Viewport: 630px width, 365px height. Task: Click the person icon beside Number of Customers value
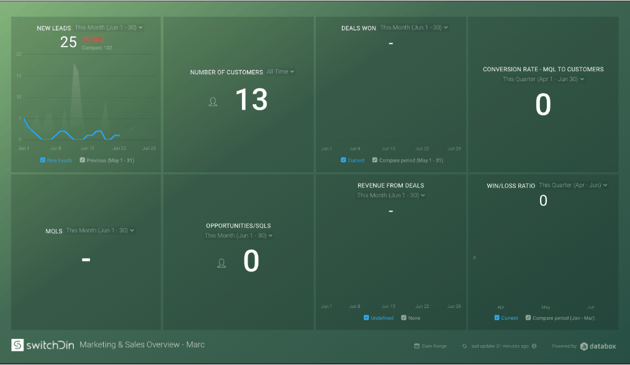pos(213,102)
